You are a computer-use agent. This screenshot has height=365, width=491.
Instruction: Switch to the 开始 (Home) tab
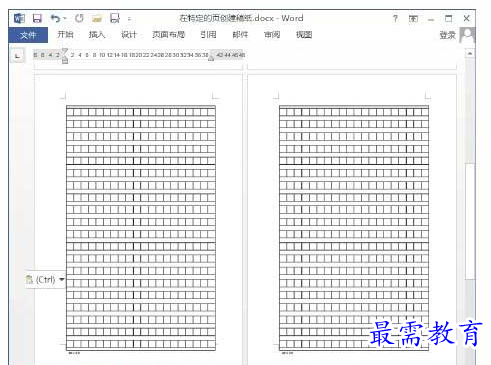pos(65,34)
